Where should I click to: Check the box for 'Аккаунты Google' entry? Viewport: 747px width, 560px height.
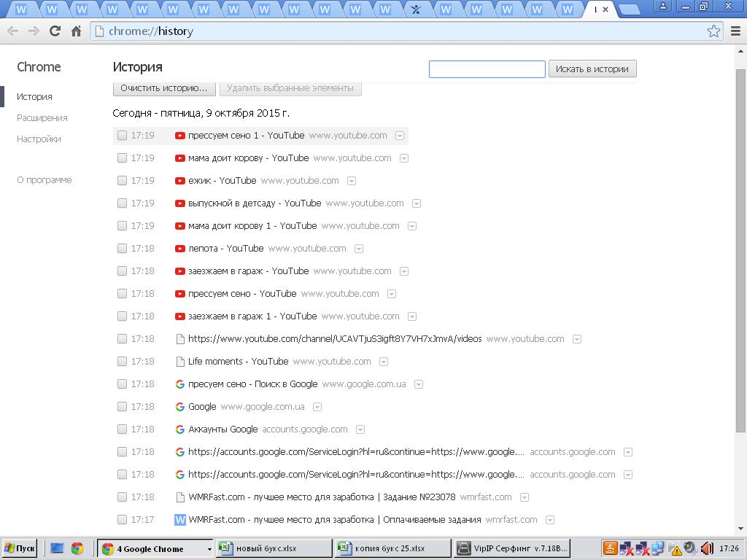(122, 429)
